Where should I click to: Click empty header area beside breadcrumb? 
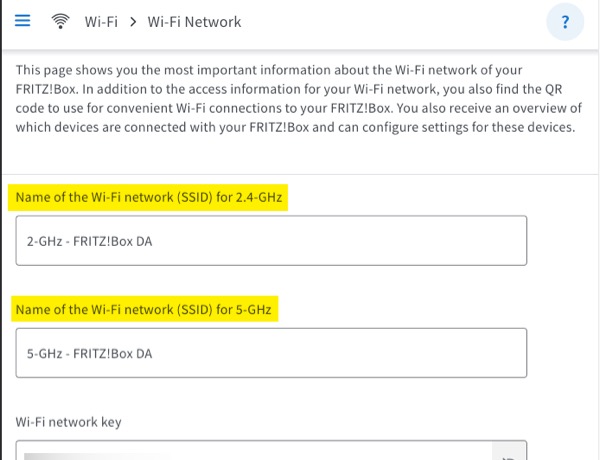[400, 21]
